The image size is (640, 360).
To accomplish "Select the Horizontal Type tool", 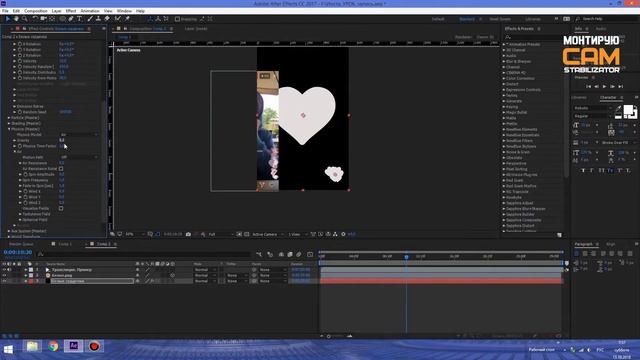I will pyautogui.click(x=79, y=19).
